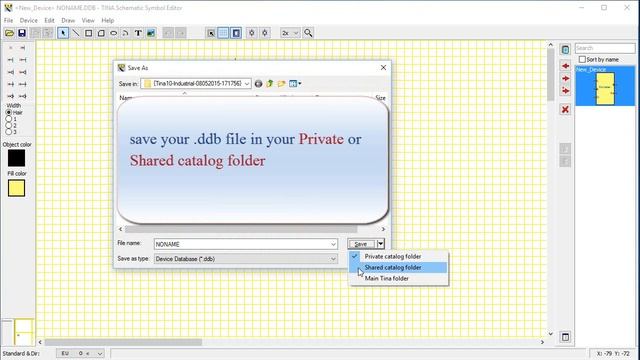Click the red X delete device icon
Image resolution: width=640 pixels, height=360 pixels.
[x=565, y=109]
